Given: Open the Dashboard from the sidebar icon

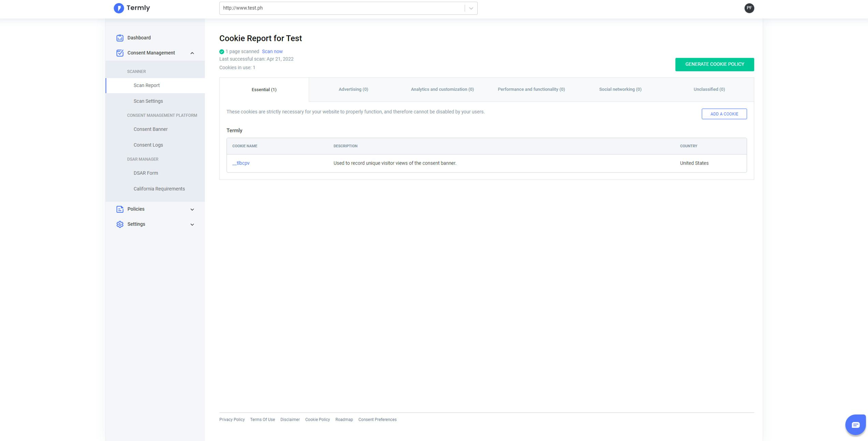Looking at the screenshot, I should coord(120,38).
